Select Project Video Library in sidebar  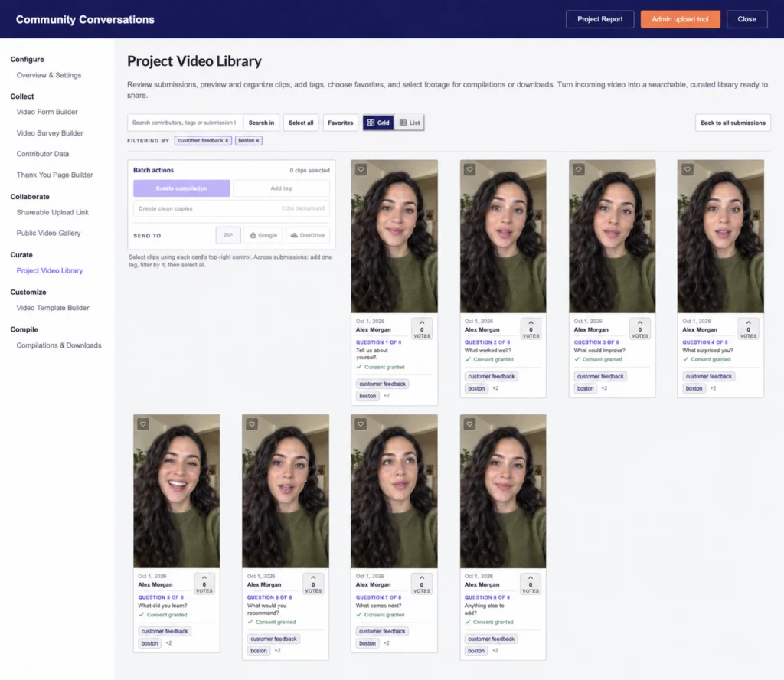[x=50, y=270]
